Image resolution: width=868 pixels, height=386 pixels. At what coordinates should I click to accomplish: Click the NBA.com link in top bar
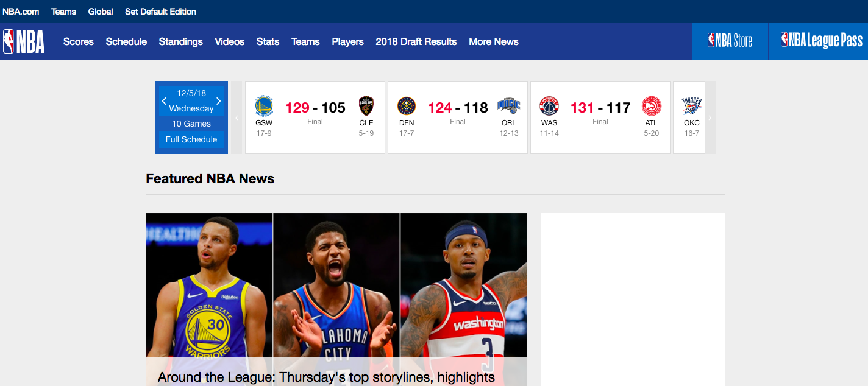point(21,12)
